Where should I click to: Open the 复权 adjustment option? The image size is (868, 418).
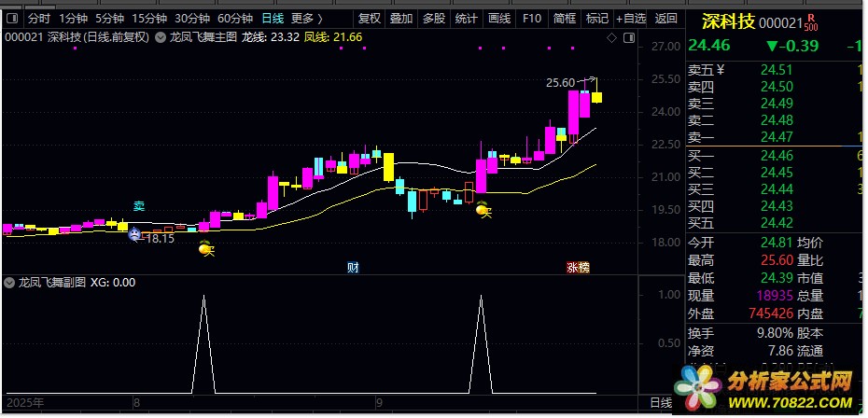pyautogui.click(x=370, y=19)
